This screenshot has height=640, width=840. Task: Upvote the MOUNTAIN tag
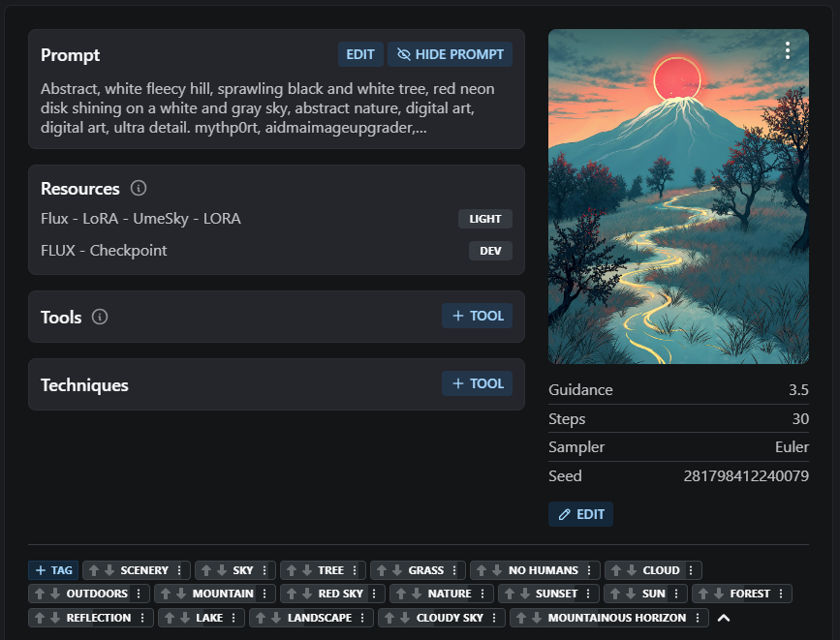(x=166, y=594)
